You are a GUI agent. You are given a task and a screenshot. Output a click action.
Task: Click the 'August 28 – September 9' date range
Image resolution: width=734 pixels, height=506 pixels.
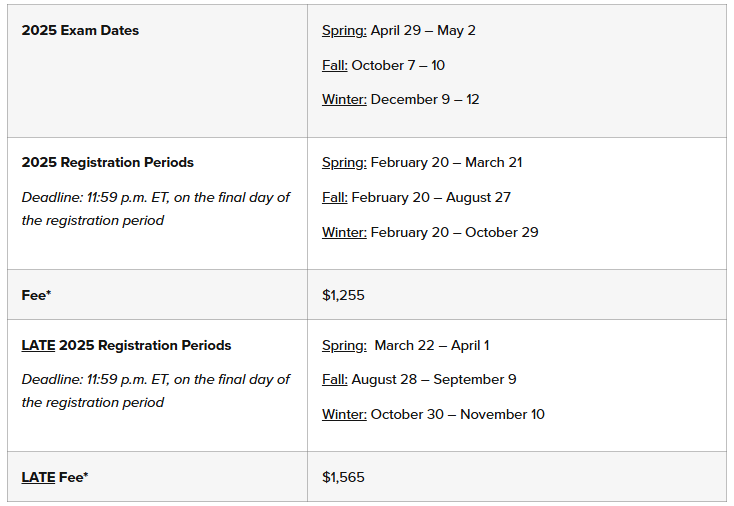pos(433,379)
